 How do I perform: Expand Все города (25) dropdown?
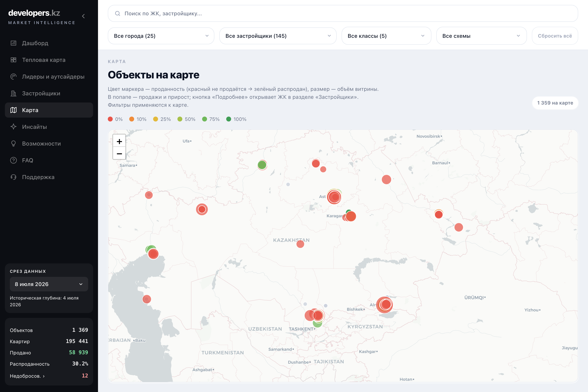coord(161,36)
